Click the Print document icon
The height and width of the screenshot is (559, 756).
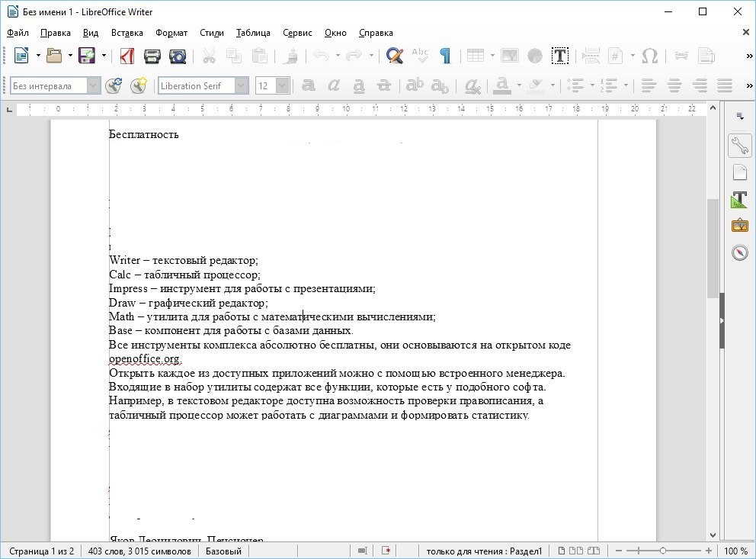tap(152, 56)
